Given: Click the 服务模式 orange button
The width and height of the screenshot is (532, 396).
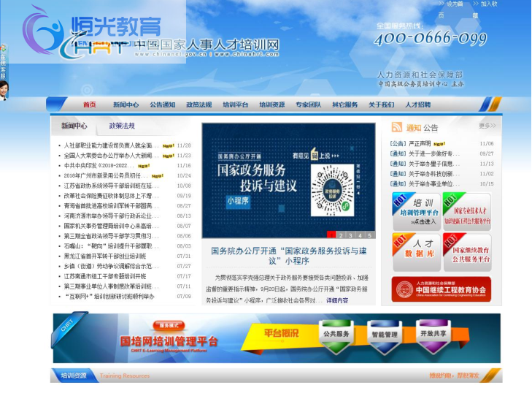Looking at the screenshot, I should click(x=169, y=325).
